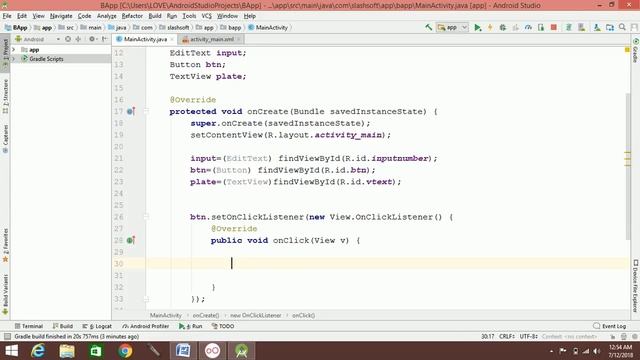Click the yellow inspection indicator atop the editor
The width and height of the screenshot is (640, 360).
click(627, 50)
